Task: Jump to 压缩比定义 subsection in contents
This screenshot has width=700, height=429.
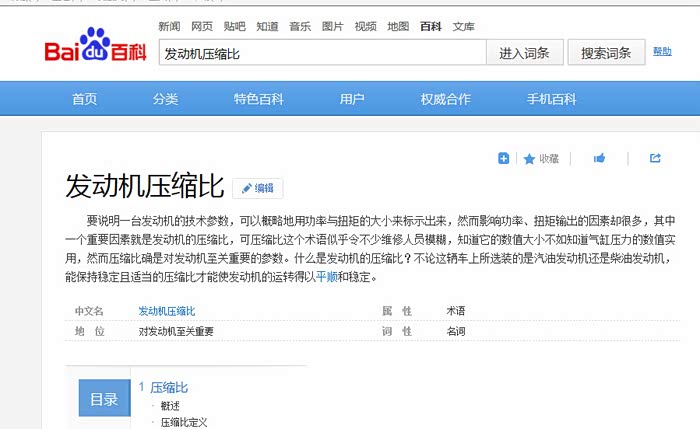Action: (184, 422)
